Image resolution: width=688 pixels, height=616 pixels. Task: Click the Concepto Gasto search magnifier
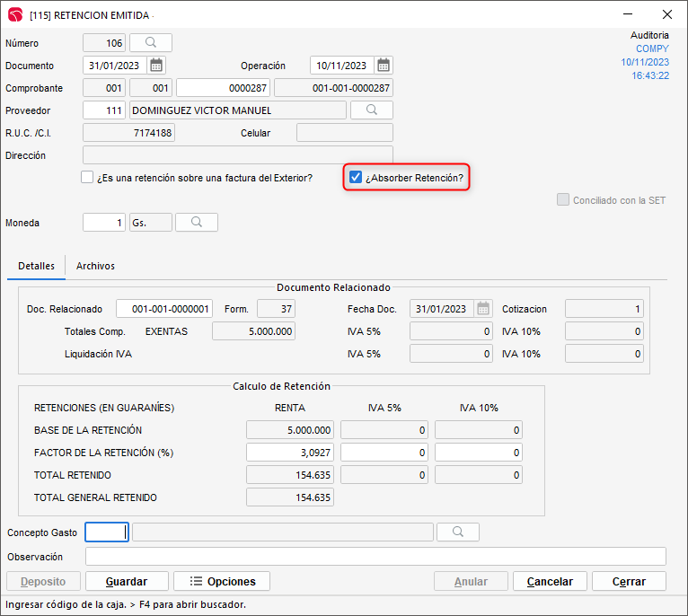458,532
